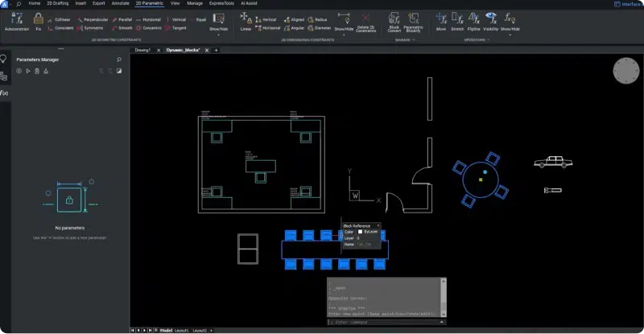Toggle the rightmost Parameters Manager toolbar icon
Image resolution: width=644 pixels, height=334 pixels.
(119, 71)
